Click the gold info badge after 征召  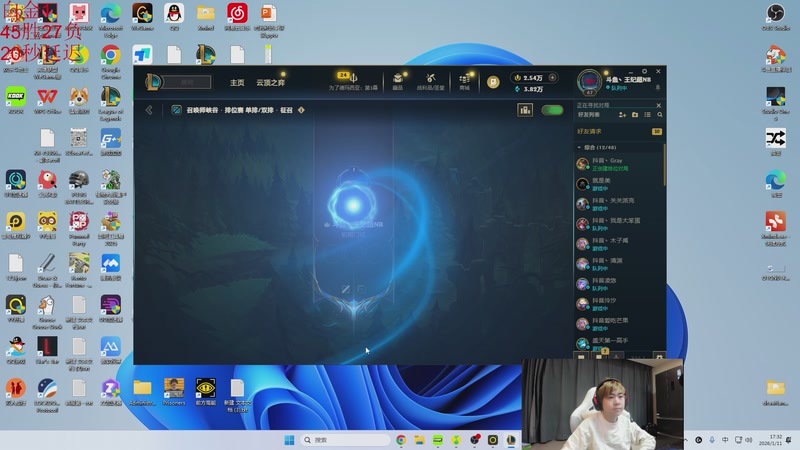301,110
